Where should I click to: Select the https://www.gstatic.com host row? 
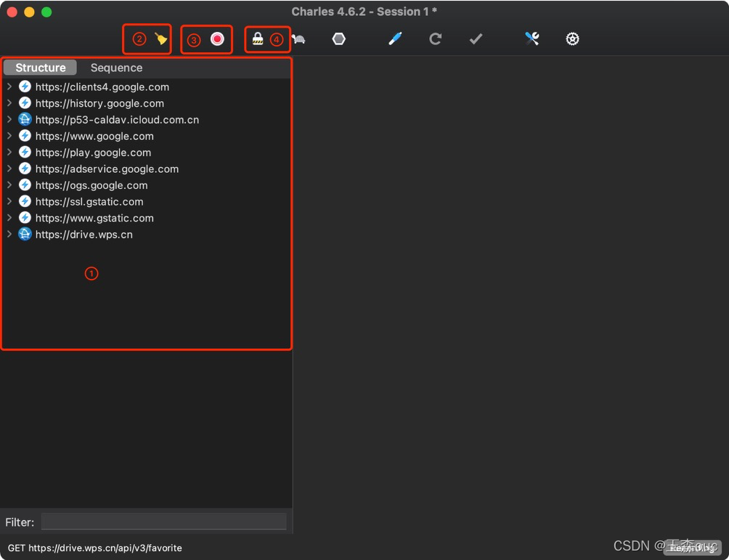[147, 218]
